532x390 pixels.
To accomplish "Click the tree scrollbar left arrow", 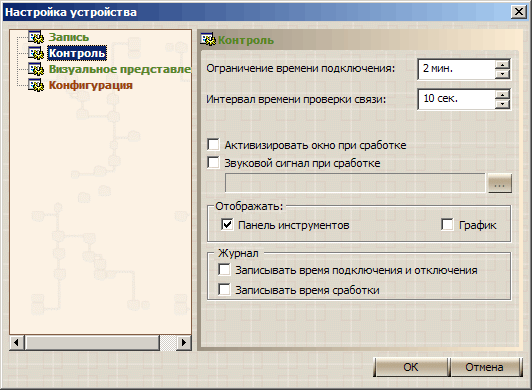I will point(16,342).
